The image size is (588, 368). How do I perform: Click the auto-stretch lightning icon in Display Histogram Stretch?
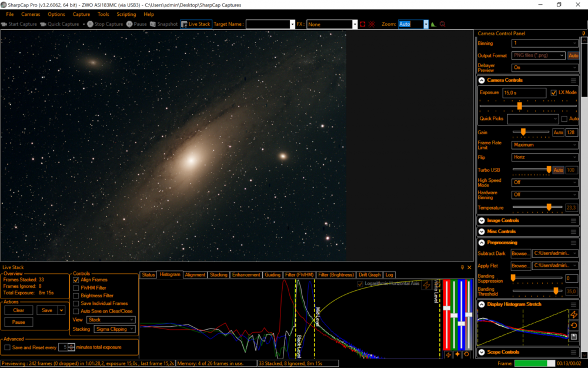[x=574, y=315]
